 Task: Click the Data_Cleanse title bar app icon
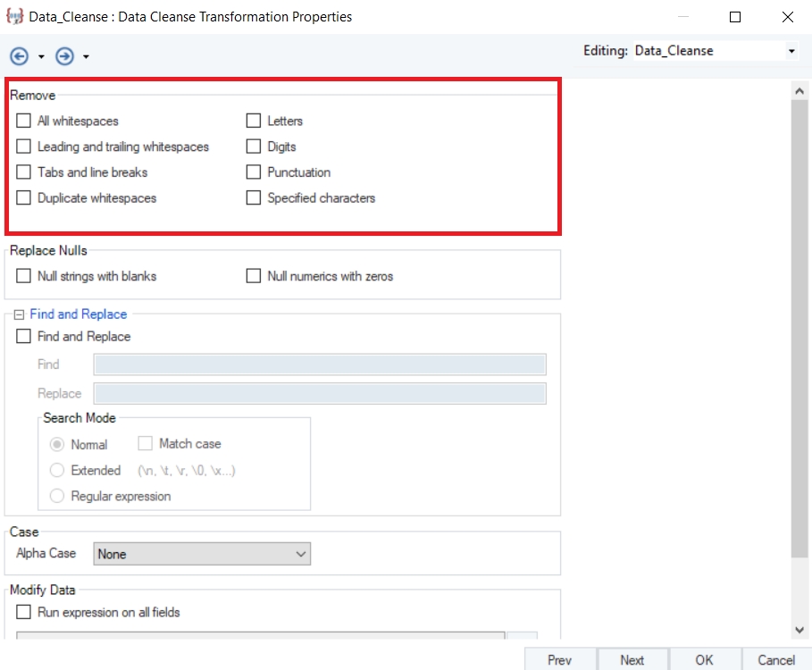[x=14, y=16]
